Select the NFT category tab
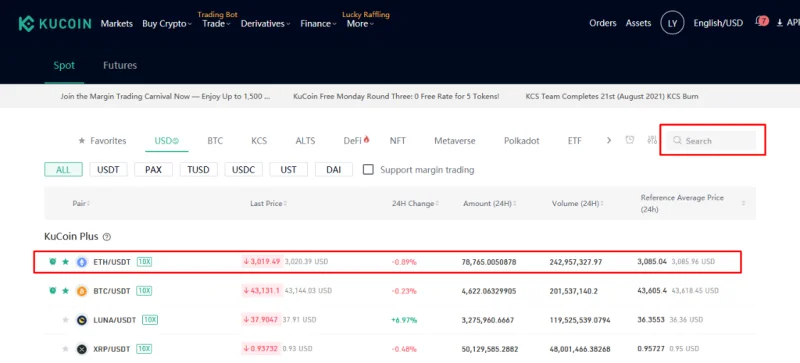The width and height of the screenshot is (800, 363). point(397,141)
